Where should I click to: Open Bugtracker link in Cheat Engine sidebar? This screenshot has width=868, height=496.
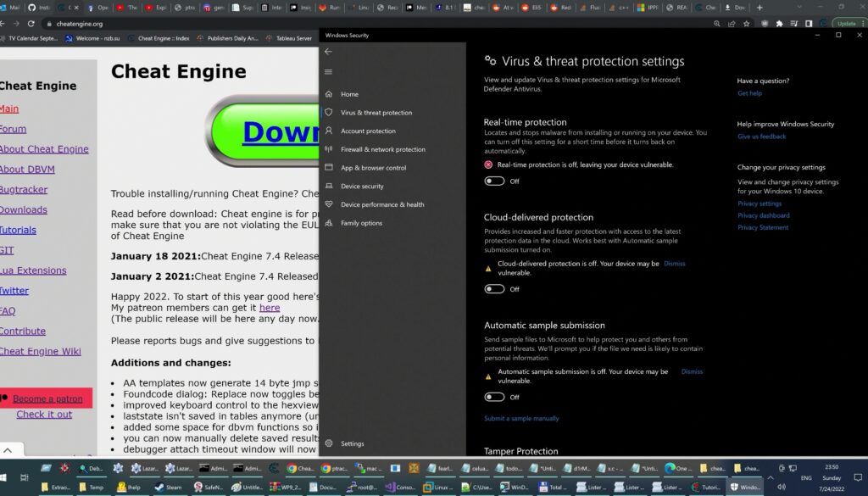point(23,189)
